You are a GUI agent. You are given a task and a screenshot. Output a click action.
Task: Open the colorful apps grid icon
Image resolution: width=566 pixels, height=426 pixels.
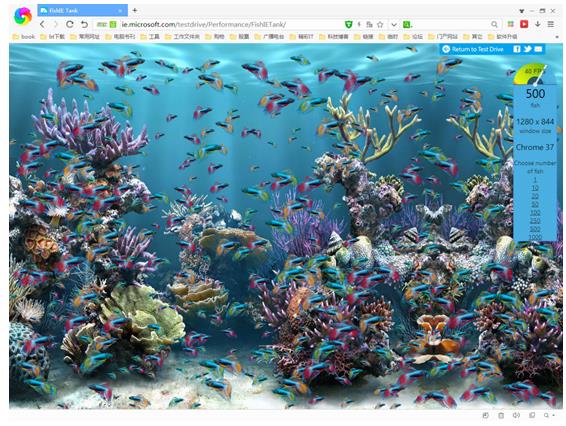[x=510, y=24]
